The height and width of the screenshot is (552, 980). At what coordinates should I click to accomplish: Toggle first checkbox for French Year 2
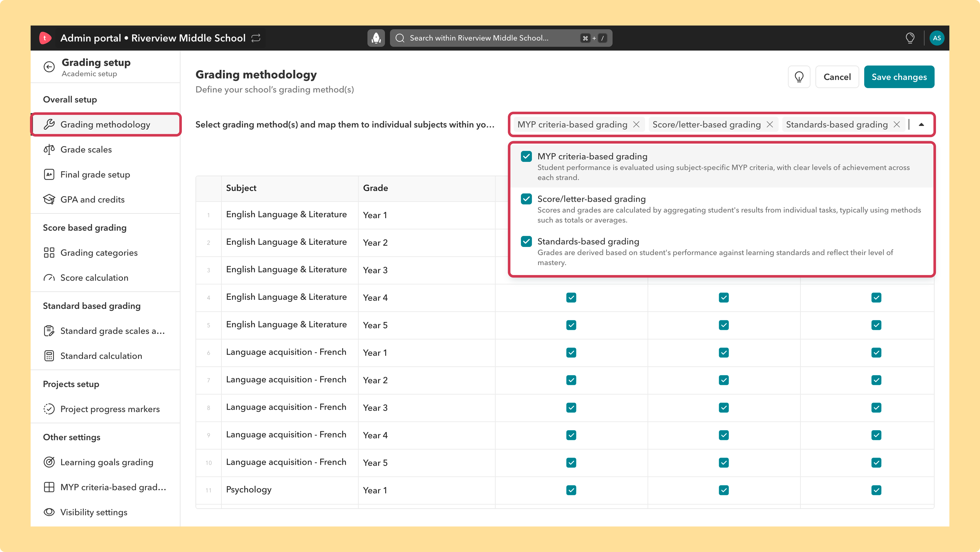(x=571, y=380)
